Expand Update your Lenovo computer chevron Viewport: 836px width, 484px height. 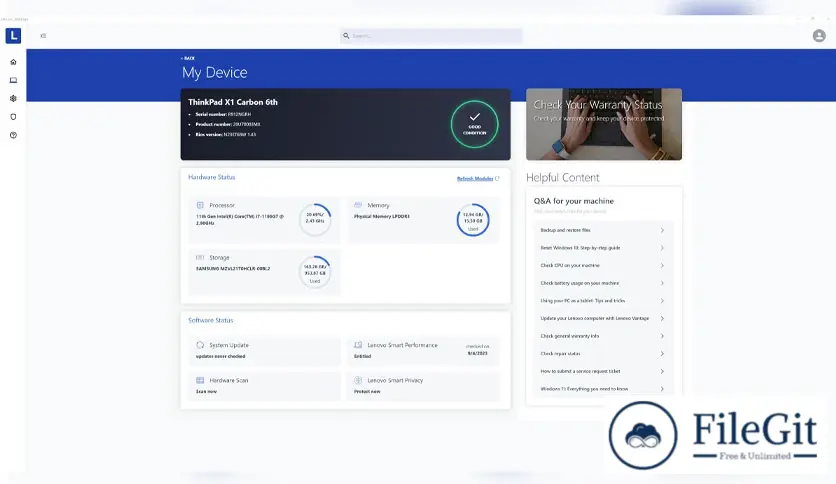pos(662,318)
